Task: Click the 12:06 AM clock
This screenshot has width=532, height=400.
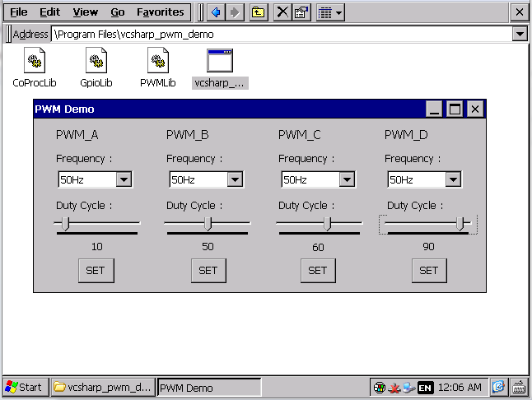Action: pyautogui.click(x=460, y=387)
